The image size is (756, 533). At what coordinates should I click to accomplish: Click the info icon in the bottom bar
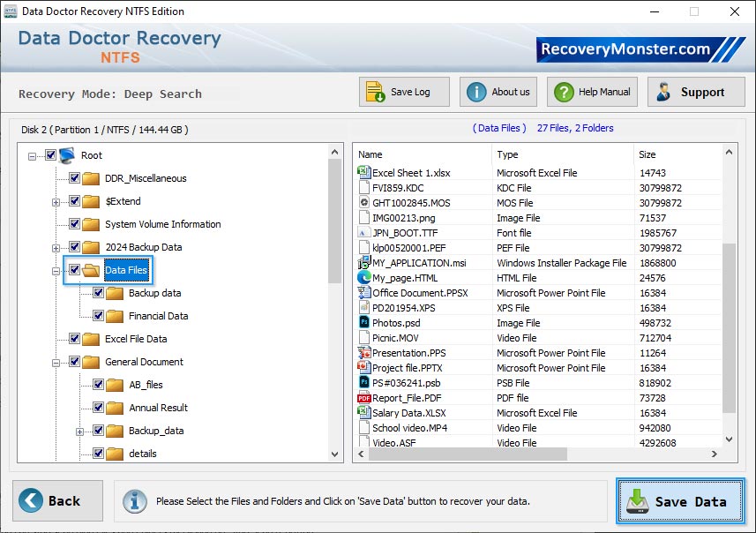134,502
